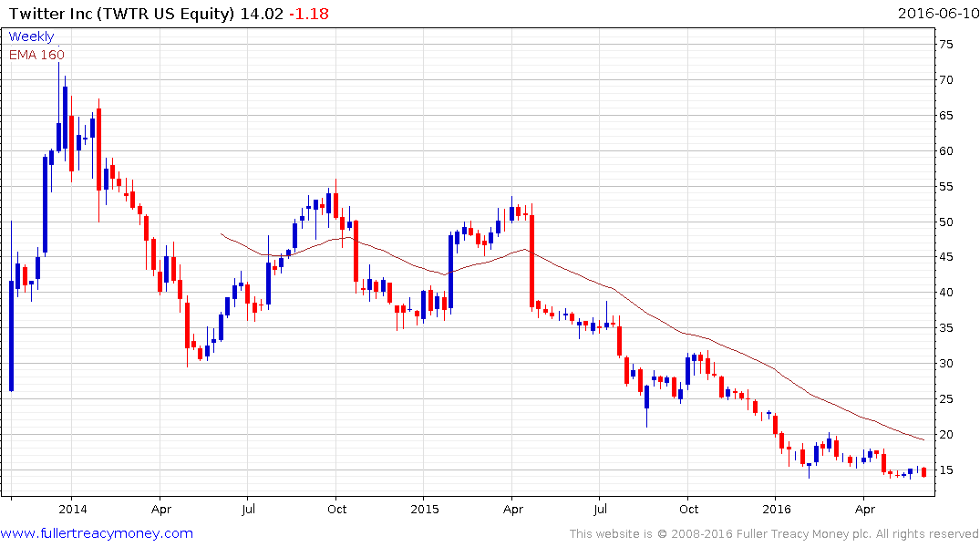Click the copyright notice text

pyautogui.click(x=774, y=534)
